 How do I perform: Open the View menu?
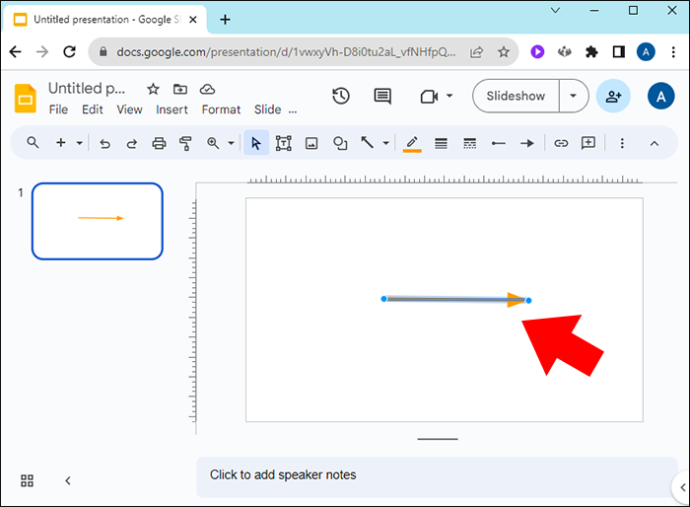(129, 110)
